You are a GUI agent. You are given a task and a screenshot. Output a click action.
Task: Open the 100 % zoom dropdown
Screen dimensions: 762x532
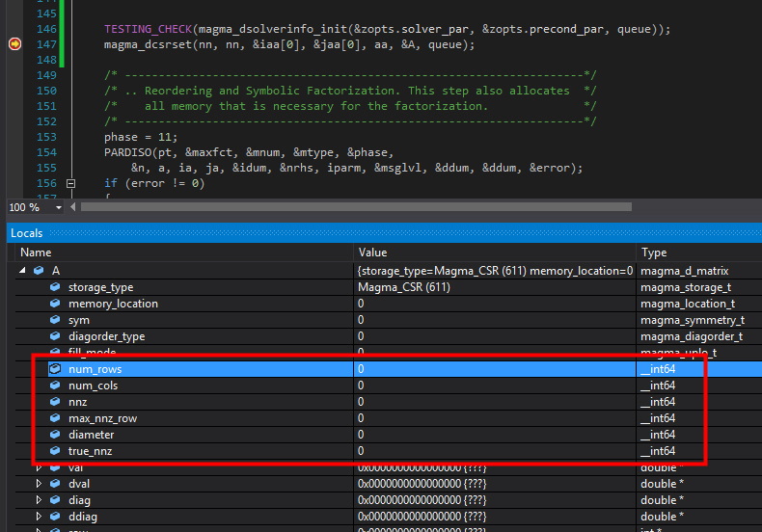tap(59, 207)
